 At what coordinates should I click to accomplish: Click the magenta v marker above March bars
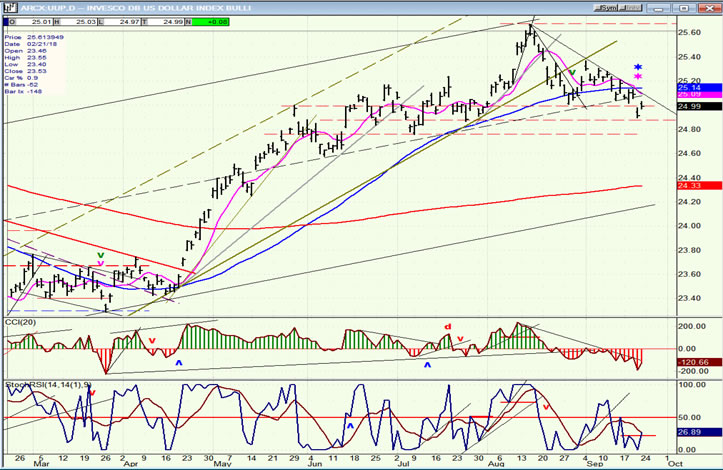[101, 263]
